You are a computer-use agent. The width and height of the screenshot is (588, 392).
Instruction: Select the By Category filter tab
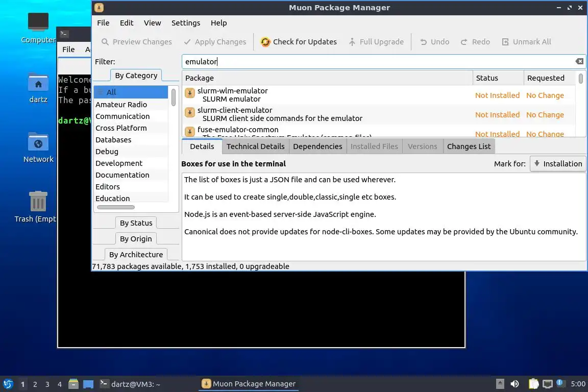point(136,76)
